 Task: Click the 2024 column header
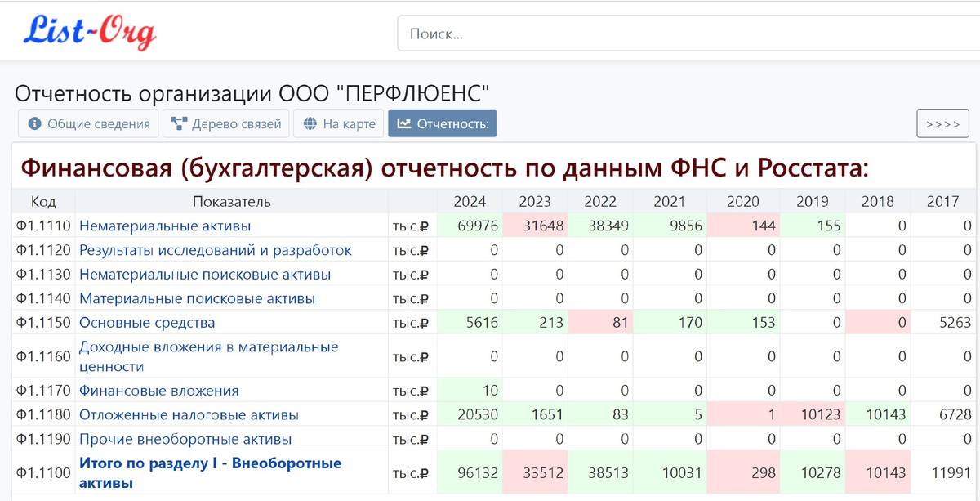470,202
